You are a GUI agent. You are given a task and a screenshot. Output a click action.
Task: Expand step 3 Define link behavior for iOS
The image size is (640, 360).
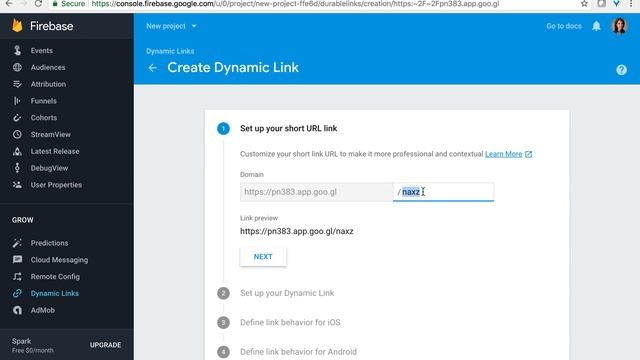pos(290,322)
